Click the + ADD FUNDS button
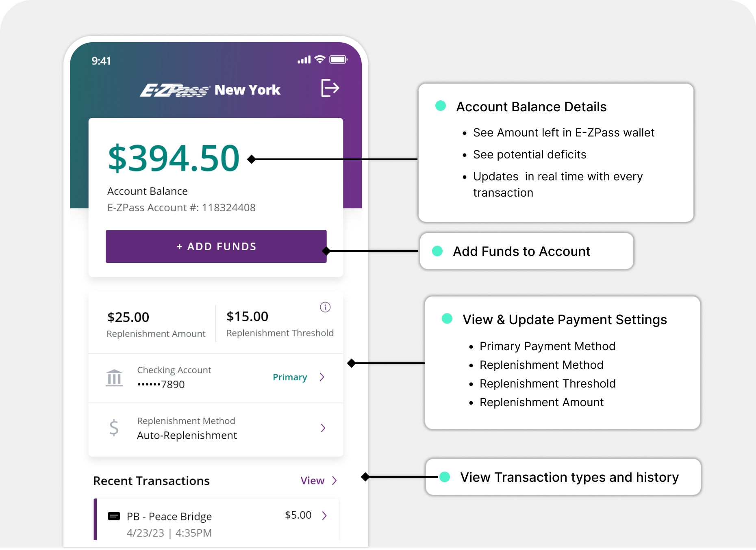This screenshot has height=550, width=756. pos(216,247)
